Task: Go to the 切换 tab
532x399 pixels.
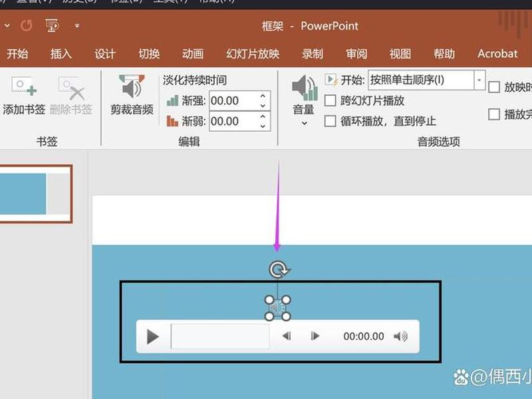Action: coord(149,54)
